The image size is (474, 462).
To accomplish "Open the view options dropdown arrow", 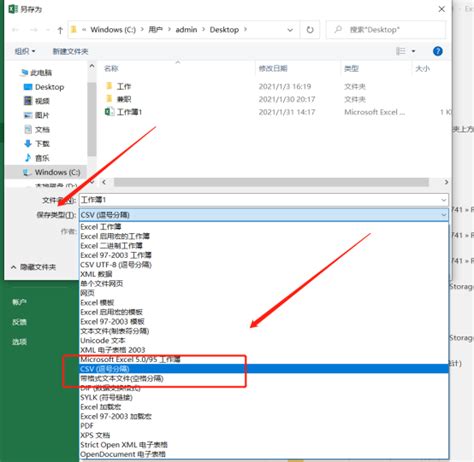I will [413, 51].
